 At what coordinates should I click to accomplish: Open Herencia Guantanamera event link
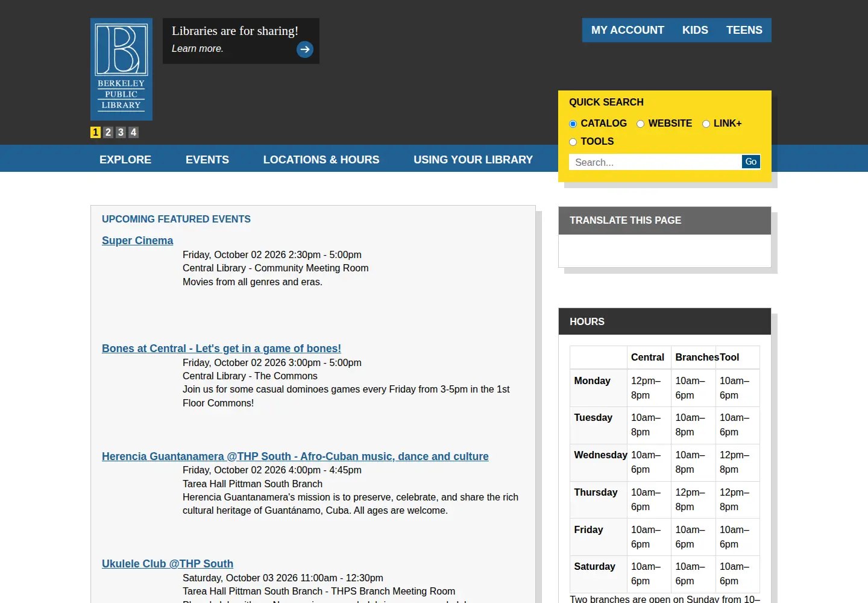(295, 456)
